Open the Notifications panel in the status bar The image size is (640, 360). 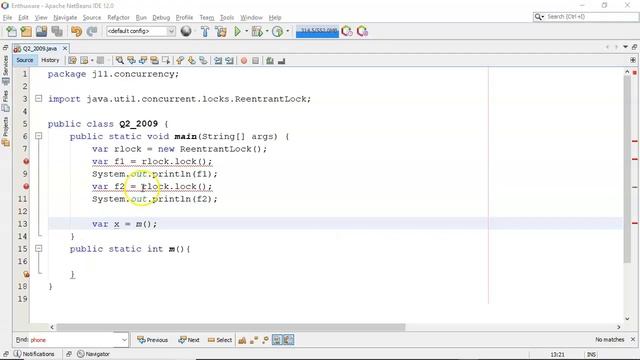[34, 354]
